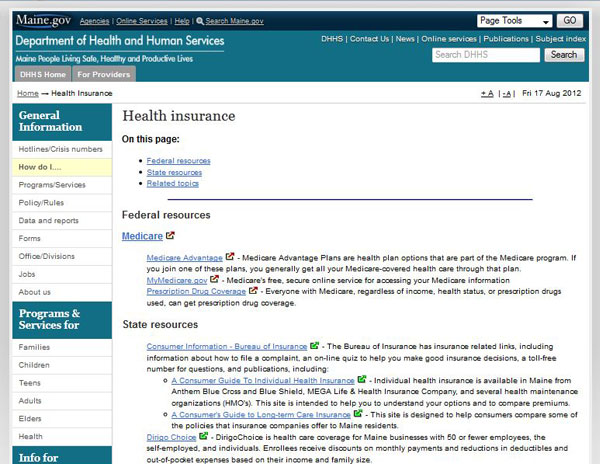
Task: Select Elders under Programs & Services
Action: click(62, 419)
